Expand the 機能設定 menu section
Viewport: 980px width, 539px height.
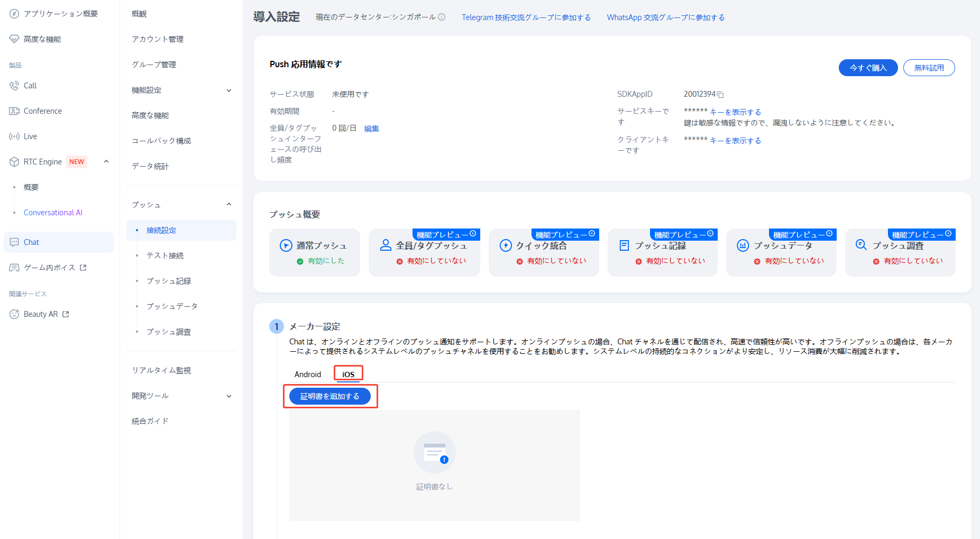229,90
